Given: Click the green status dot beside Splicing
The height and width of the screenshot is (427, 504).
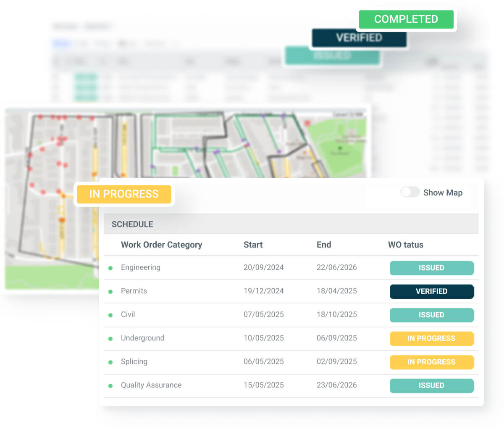Looking at the screenshot, I should [110, 362].
